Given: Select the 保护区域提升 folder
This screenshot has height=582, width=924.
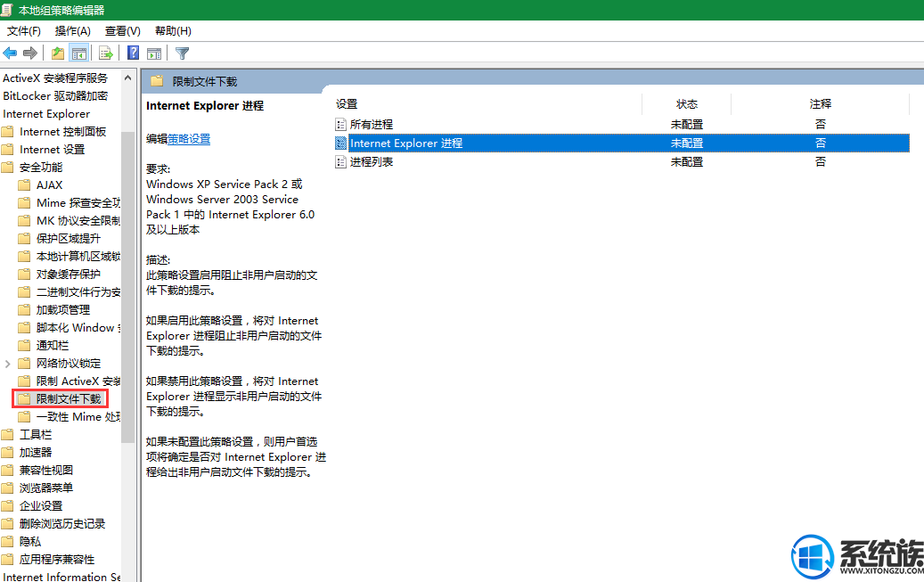Looking at the screenshot, I should (x=60, y=238).
